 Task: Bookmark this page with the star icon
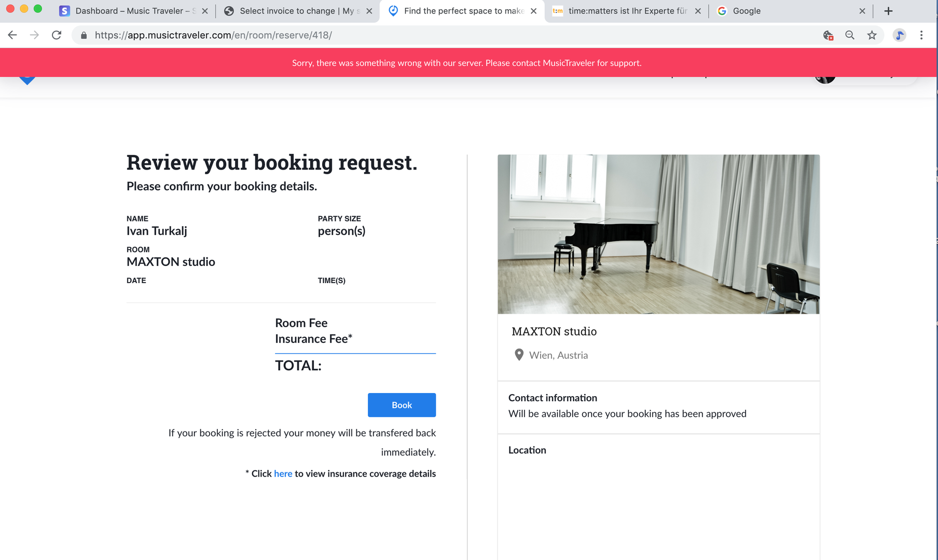pyautogui.click(x=872, y=35)
